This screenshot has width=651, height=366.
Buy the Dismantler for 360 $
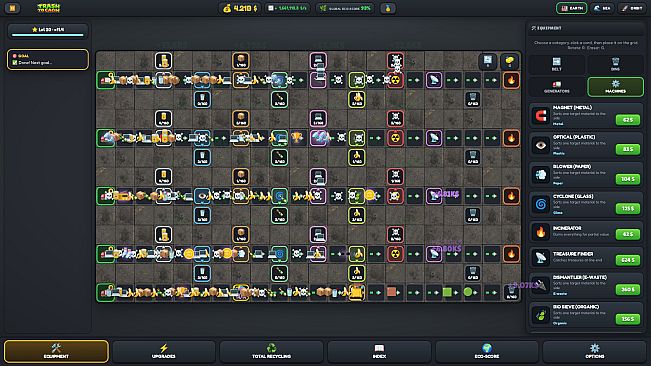[627, 289]
